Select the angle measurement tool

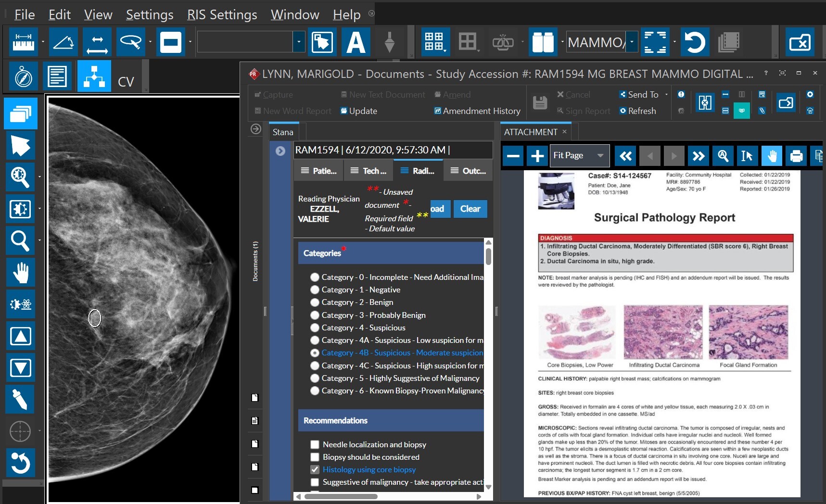(x=64, y=42)
